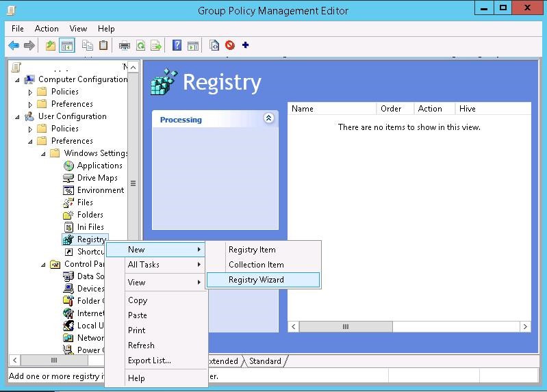Click the Name column header
This screenshot has height=392, width=547.
pyautogui.click(x=303, y=109)
